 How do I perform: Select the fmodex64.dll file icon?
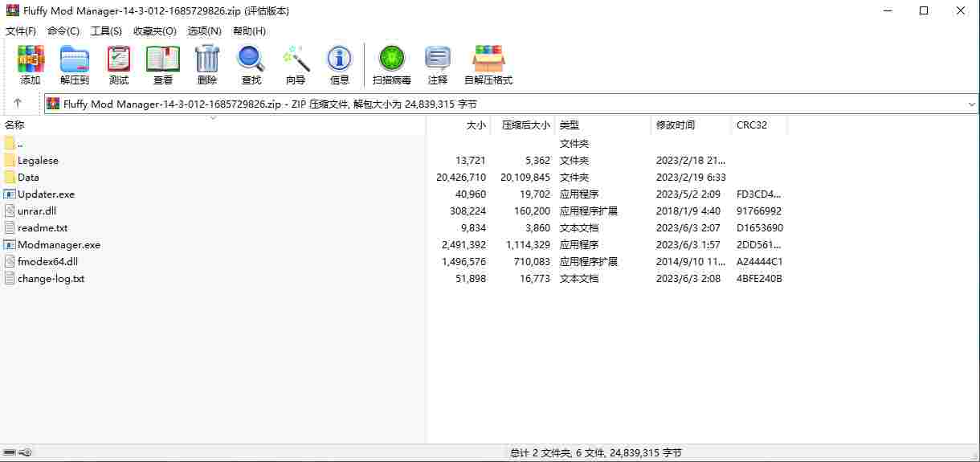coord(10,262)
